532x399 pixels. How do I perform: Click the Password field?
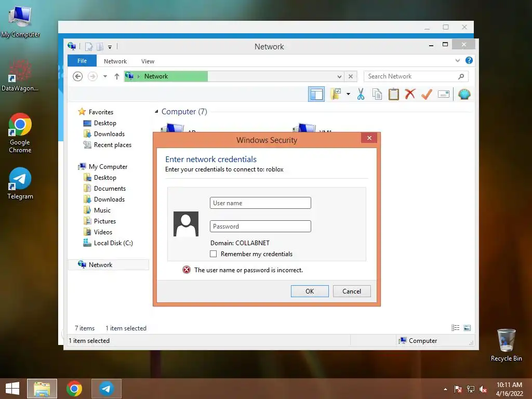[x=260, y=227]
